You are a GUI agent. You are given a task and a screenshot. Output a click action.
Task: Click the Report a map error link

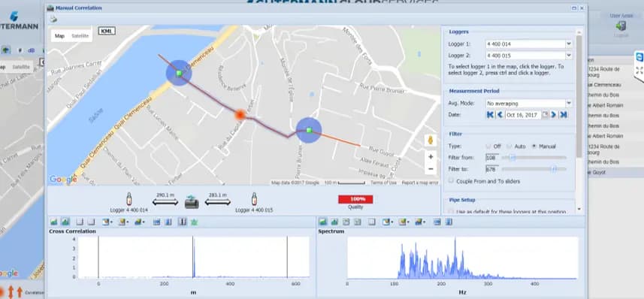click(420, 183)
